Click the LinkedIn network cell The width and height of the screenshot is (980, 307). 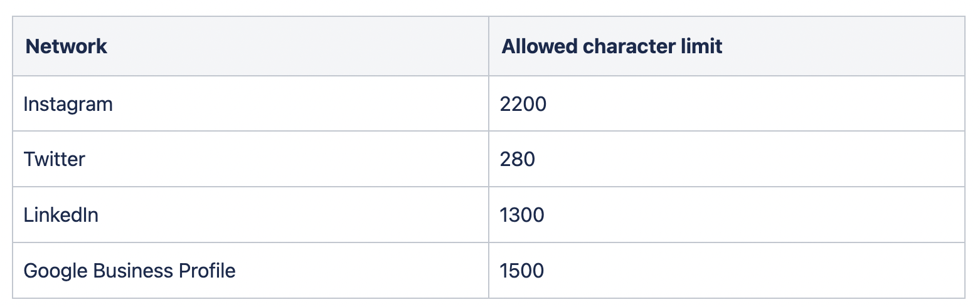[61, 215]
